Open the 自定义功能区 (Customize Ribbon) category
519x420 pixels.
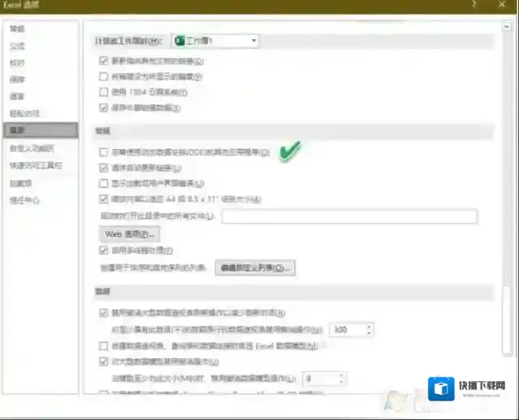[33, 148]
